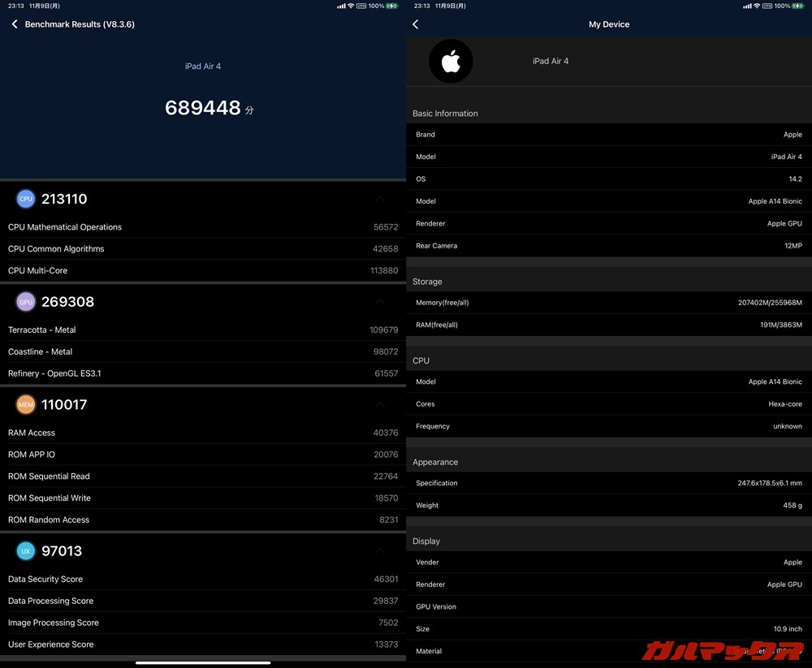Screen dimensions: 812x668
Task: Open the Terracotta - Metal result row
Action: point(203,330)
